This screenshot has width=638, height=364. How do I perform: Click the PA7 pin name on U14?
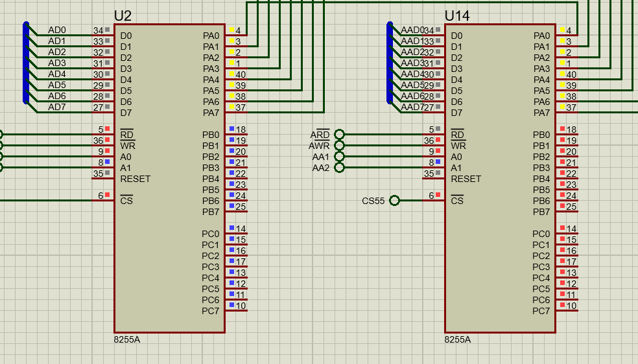(541, 113)
